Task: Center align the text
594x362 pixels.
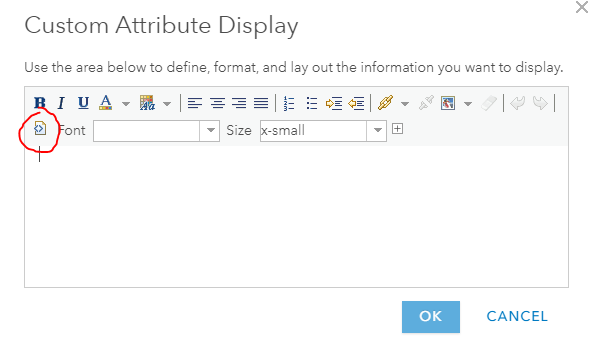Action: point(217,103)
